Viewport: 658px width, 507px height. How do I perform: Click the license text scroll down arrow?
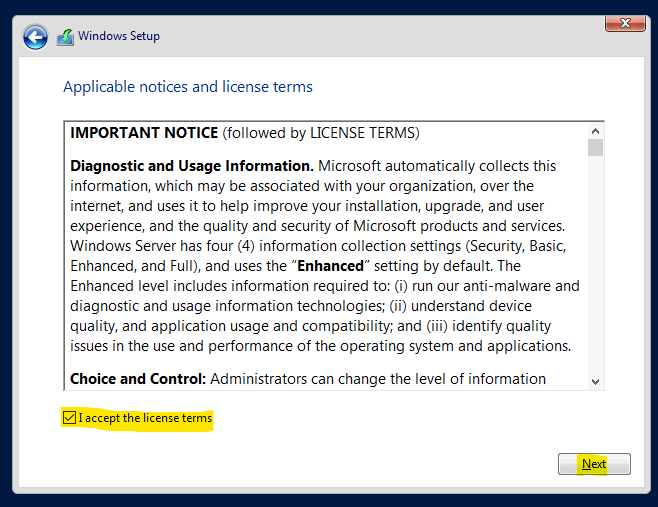point(595,382)
